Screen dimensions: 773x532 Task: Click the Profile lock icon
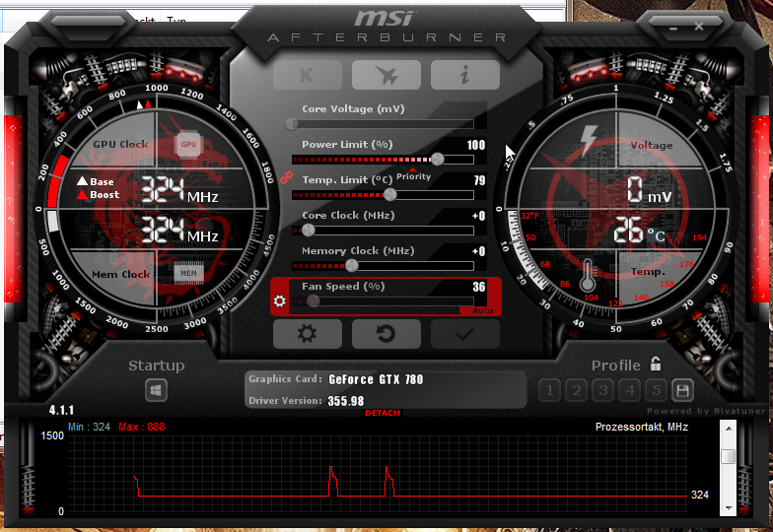655,365
